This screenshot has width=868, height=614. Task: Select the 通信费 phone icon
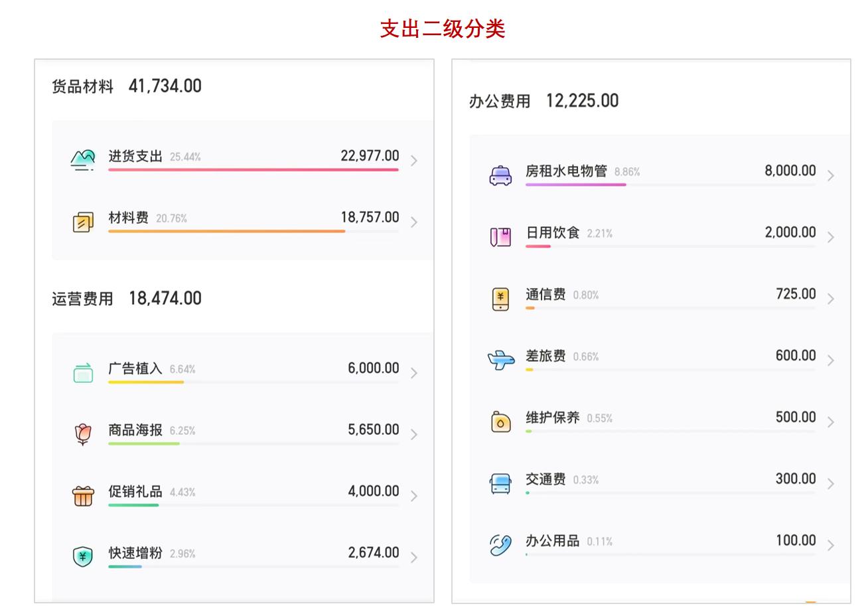(500, 299)
